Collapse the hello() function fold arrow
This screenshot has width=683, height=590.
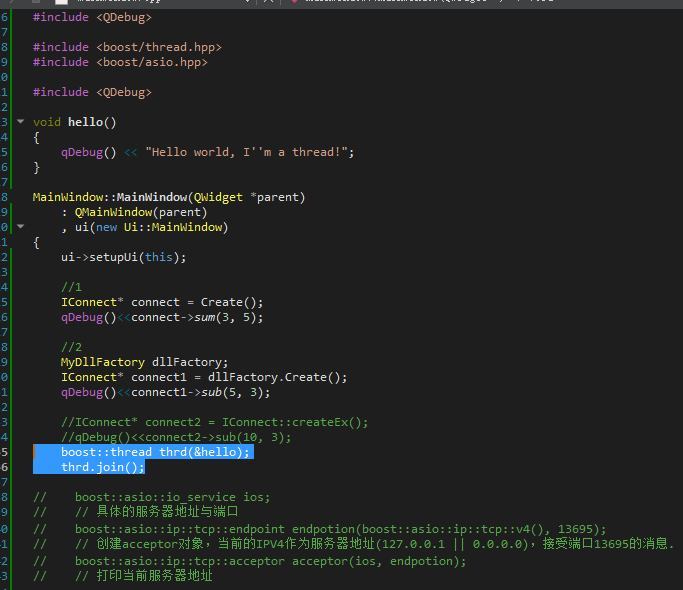click(20, 122)
